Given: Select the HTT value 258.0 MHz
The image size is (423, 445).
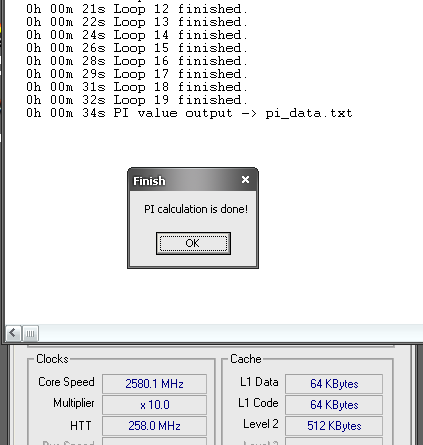Looking at the screenshot, I should [x=154, y=426].
